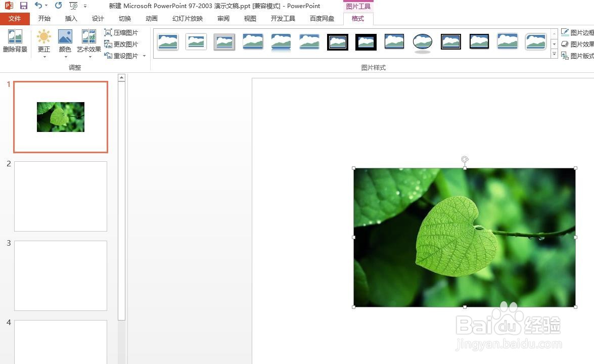Viewport: 594px width, 364px height.
Task: Switch to the 插入 tab
Action: coord(71,19)
